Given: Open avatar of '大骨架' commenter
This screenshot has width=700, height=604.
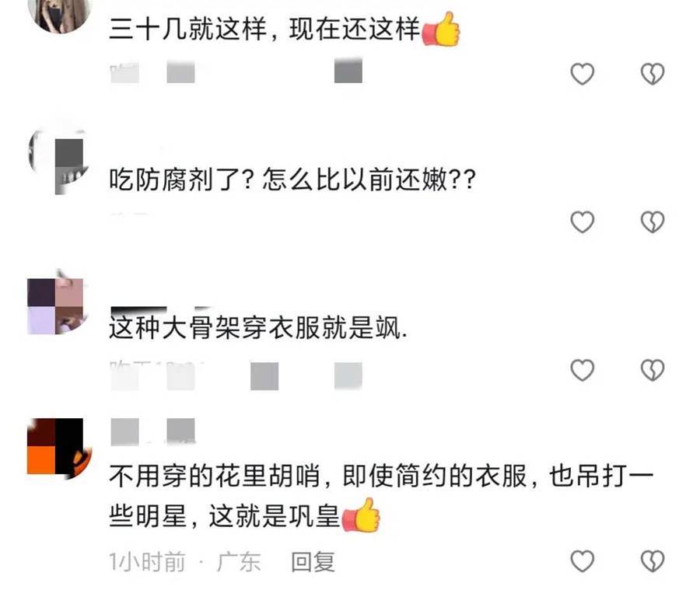Looking at the screenshot, I should click(57, 302).
